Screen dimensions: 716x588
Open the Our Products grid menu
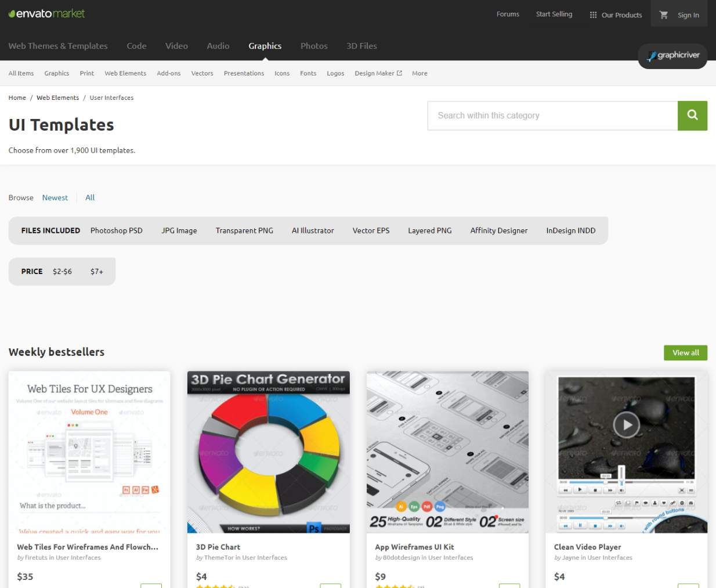(x=616, y=15)
